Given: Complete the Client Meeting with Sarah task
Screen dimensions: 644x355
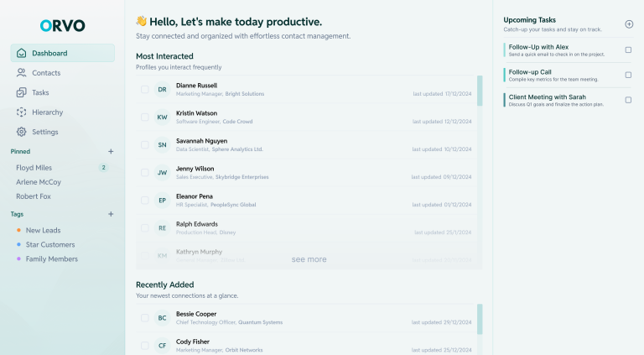Looking at the screenshot, I should [x=628, y=100].
